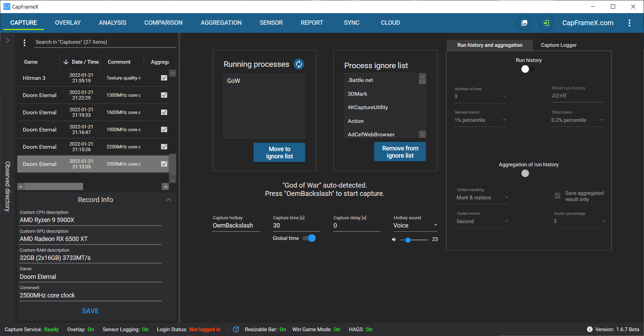Edit the Custom CPU description field
Screen dimensions: 644x336
(91, 220)
